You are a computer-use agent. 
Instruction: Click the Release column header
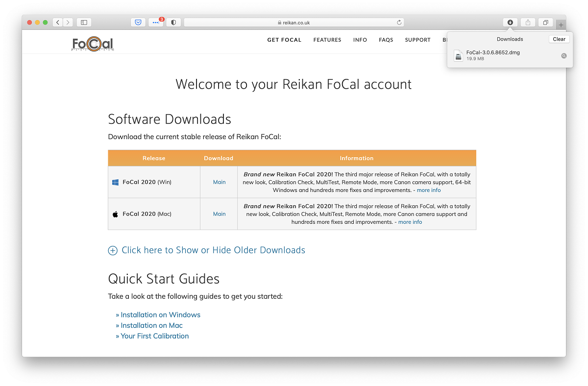(154, 158)
